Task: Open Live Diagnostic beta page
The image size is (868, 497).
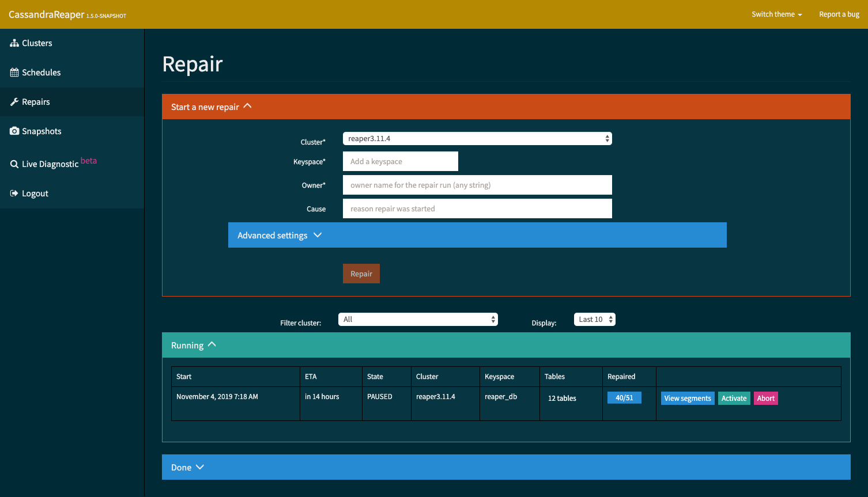Action: coord(72,163)
